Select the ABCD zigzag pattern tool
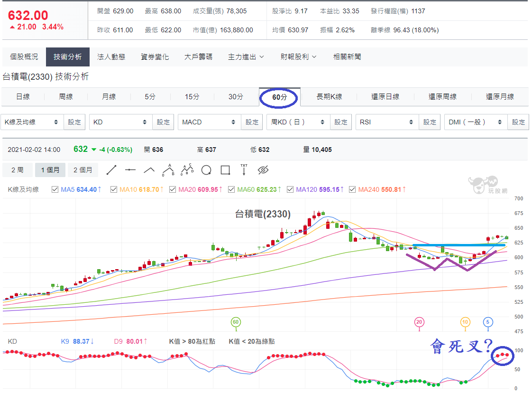 click(187, 169)
